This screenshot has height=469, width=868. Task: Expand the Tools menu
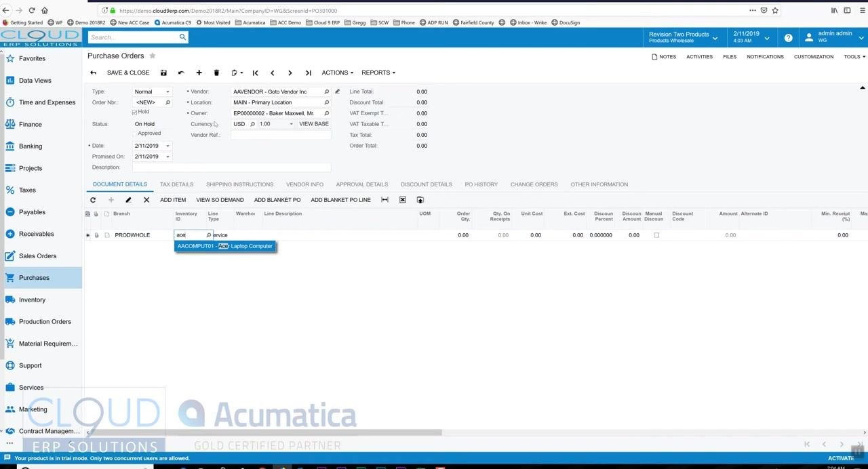pyautogui.click(x=854, y=57)
